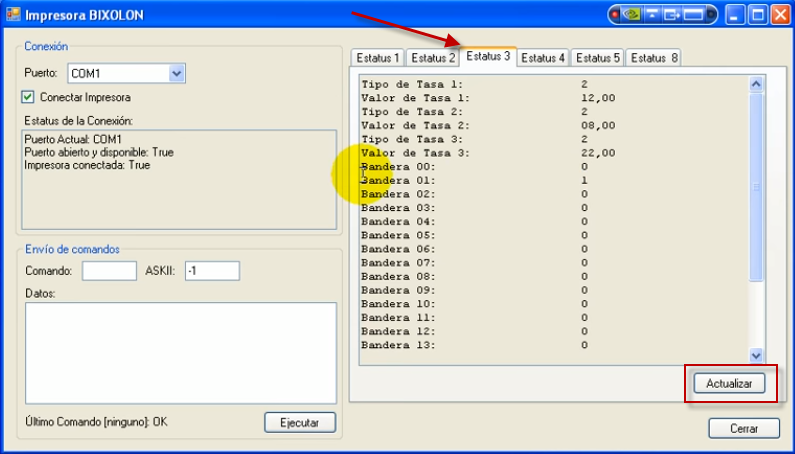Click the wide rectangle window icon in title bar
The height and width of the screenshot is (454, 795).
click(x=693, y=15)
